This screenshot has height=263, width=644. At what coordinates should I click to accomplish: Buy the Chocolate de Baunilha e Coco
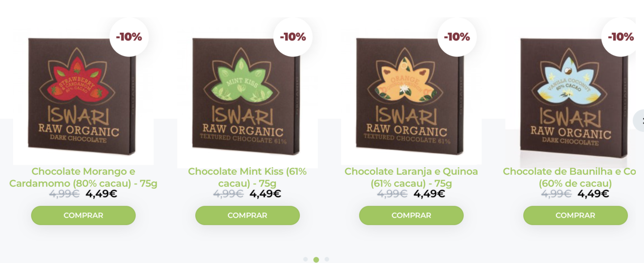[x=576, y=215]
